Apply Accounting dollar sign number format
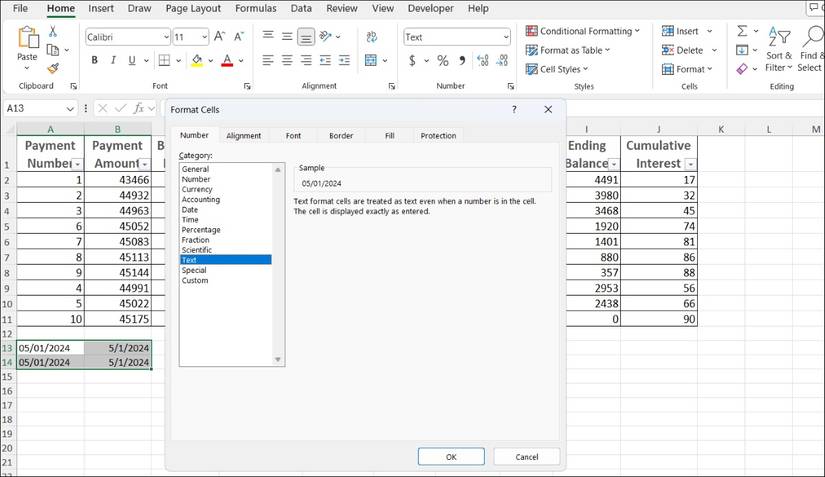The height and width of the screenshot is (477, 825). [x=412, y=61]
